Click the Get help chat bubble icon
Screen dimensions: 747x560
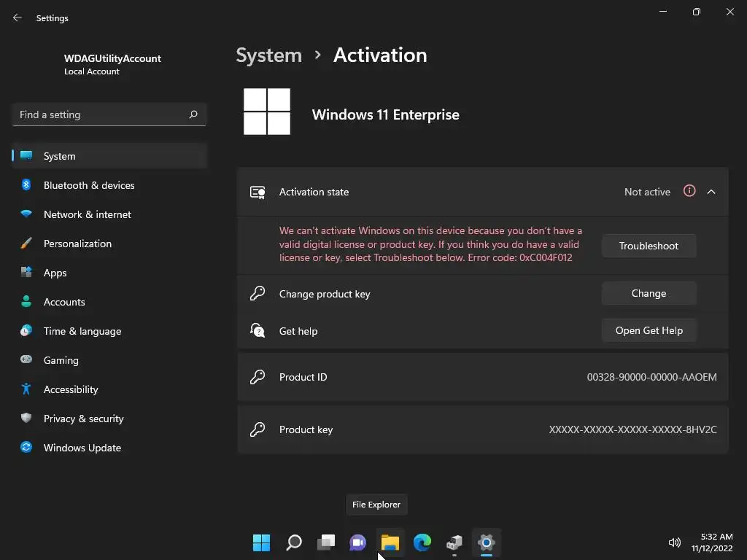tap(258, 330)
